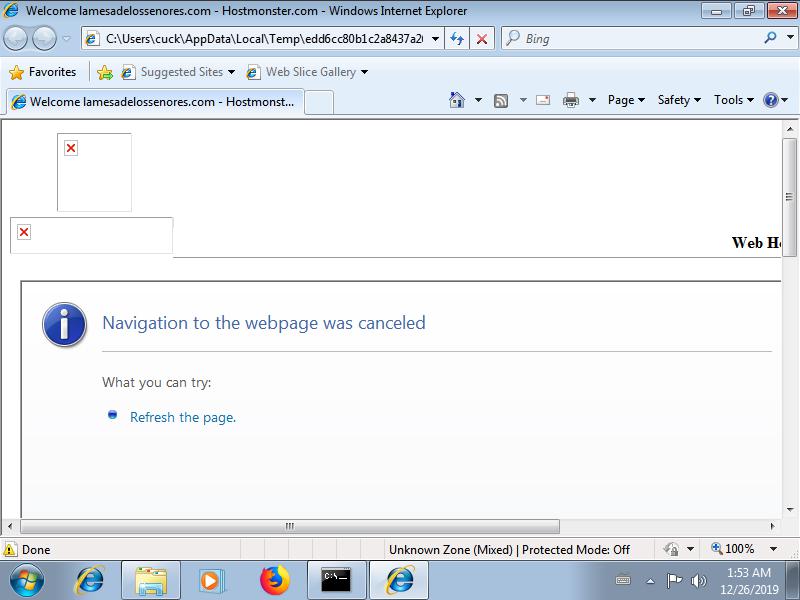
Task: Open Windows Media Player on the taskbar
Action: coord(211,581)
